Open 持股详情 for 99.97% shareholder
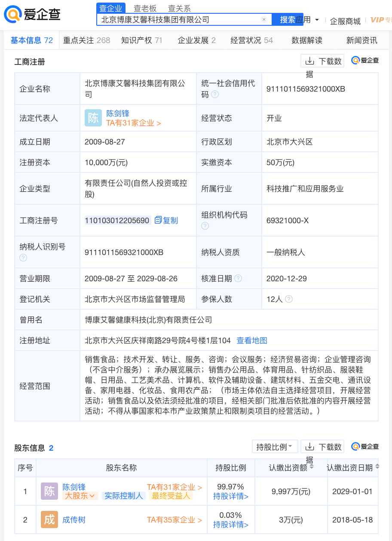 [x=231, y=496]
